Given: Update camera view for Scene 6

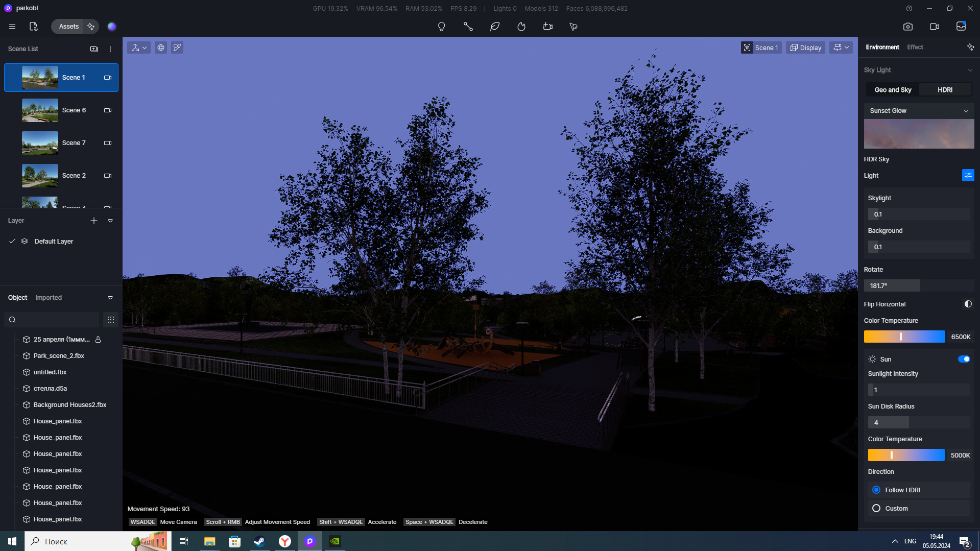Looking at the screenshot, I should click(x=108, y=110).
